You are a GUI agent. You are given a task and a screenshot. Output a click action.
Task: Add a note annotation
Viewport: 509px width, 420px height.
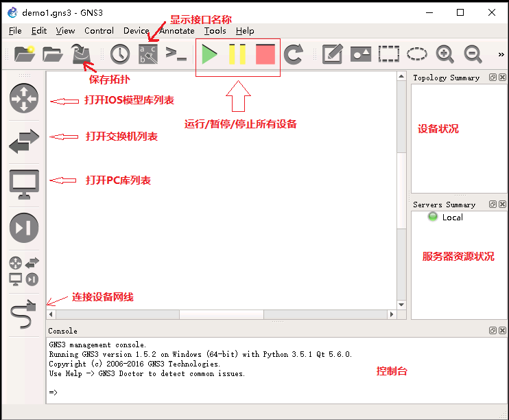[x=333, y=54]
